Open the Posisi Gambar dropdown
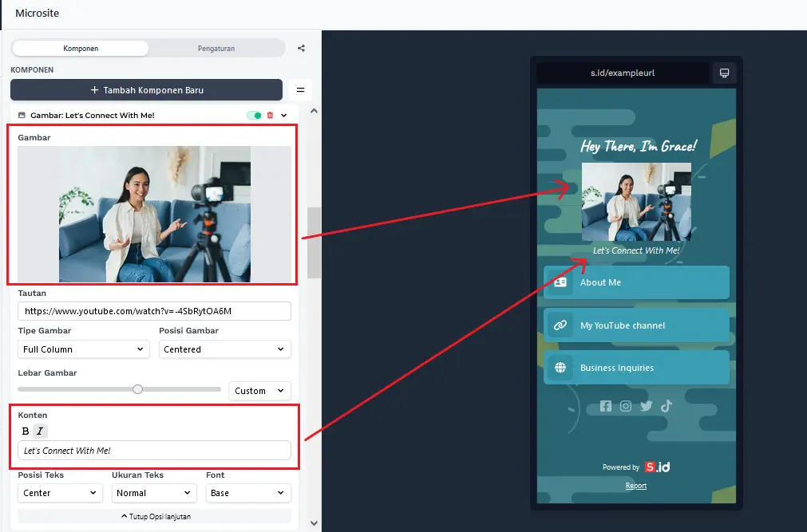 224,349
